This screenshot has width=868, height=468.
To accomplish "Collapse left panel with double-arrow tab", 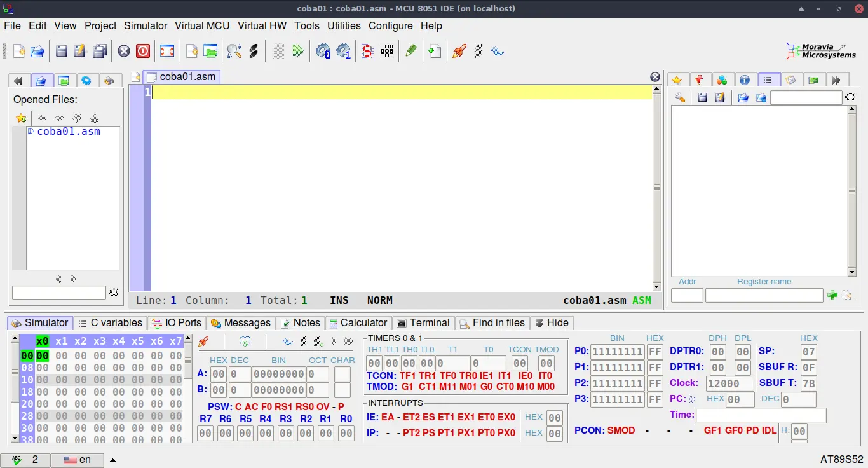I will [18, 81].
